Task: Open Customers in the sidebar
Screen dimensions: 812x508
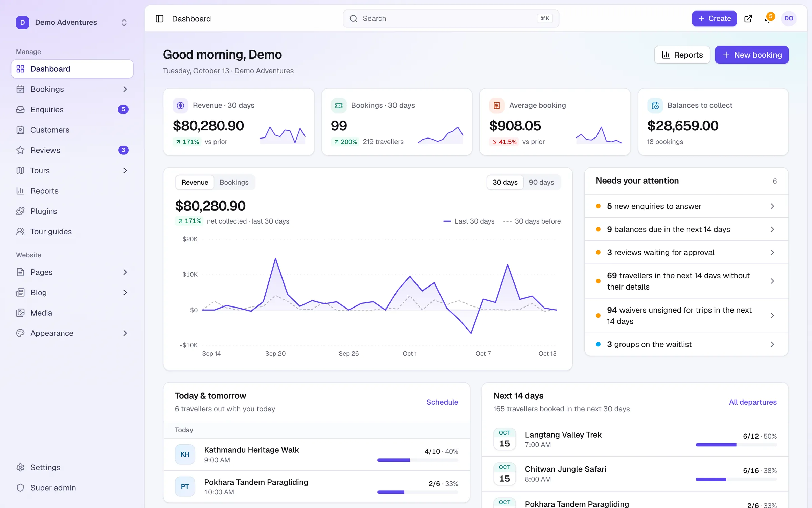Action: click(x=72, y=130)
